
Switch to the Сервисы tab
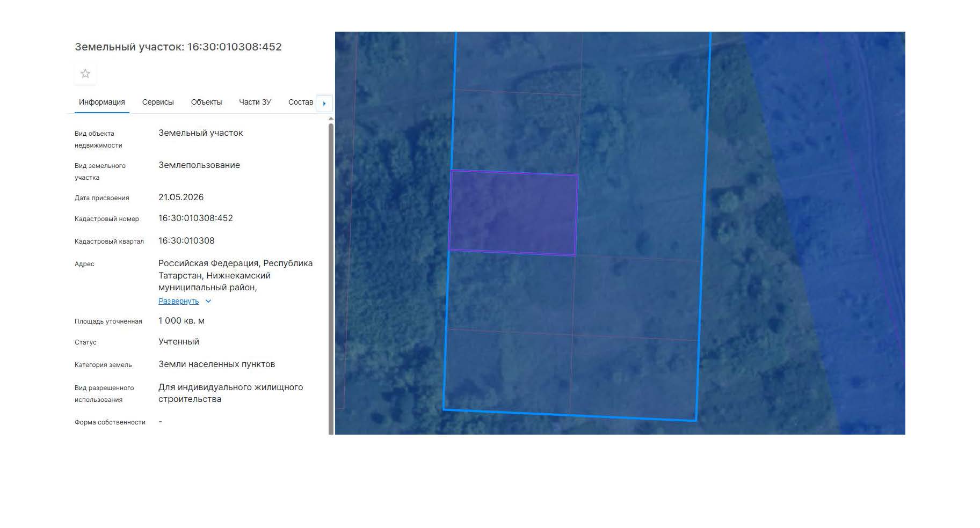pyautogui.click(x=158, y=102)
